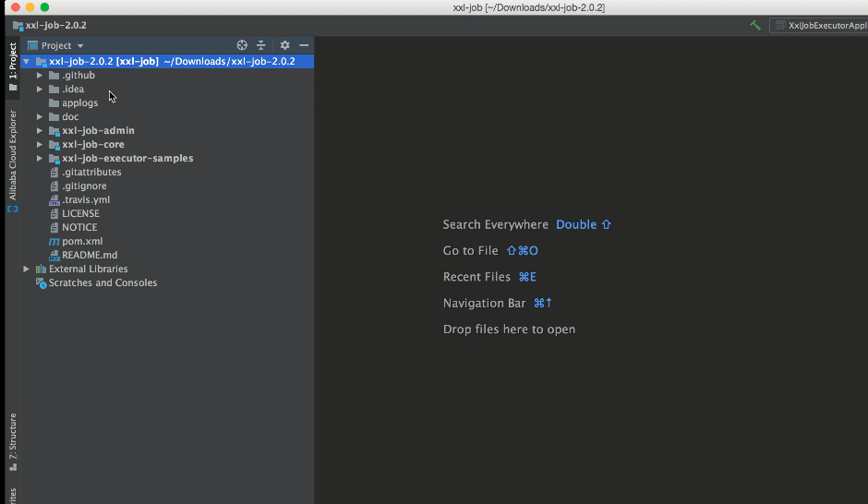Select xxl-job-admin in the tree
This screenshot has width=868, height=504.
click(x=98, y=130)
